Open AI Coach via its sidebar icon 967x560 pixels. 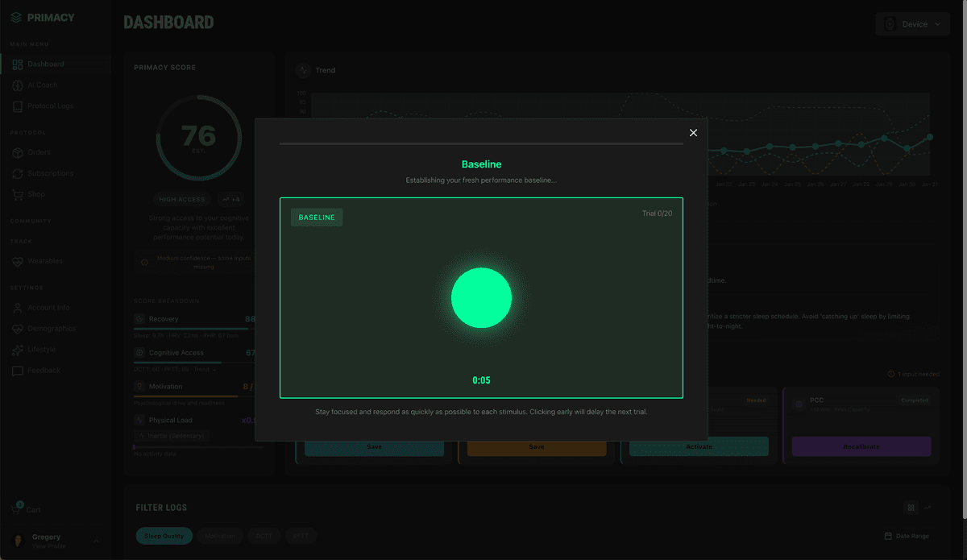[18, 85]
